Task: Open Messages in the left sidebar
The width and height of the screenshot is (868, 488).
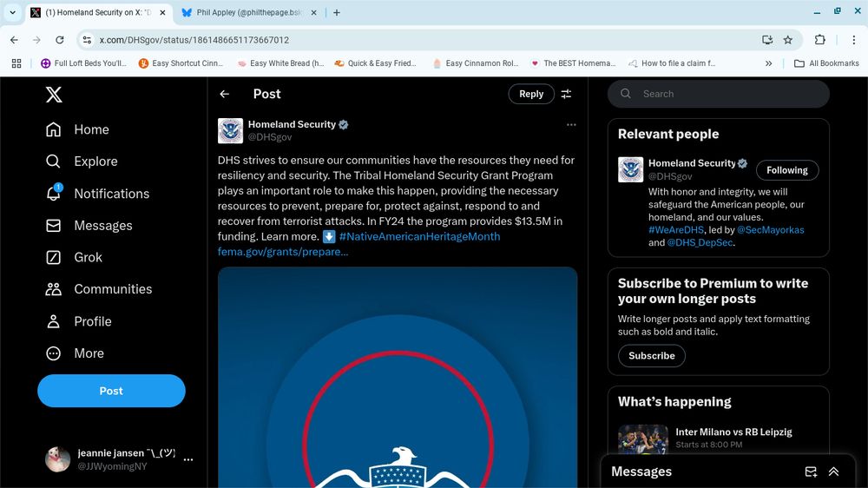Action: tap(89, 226)
